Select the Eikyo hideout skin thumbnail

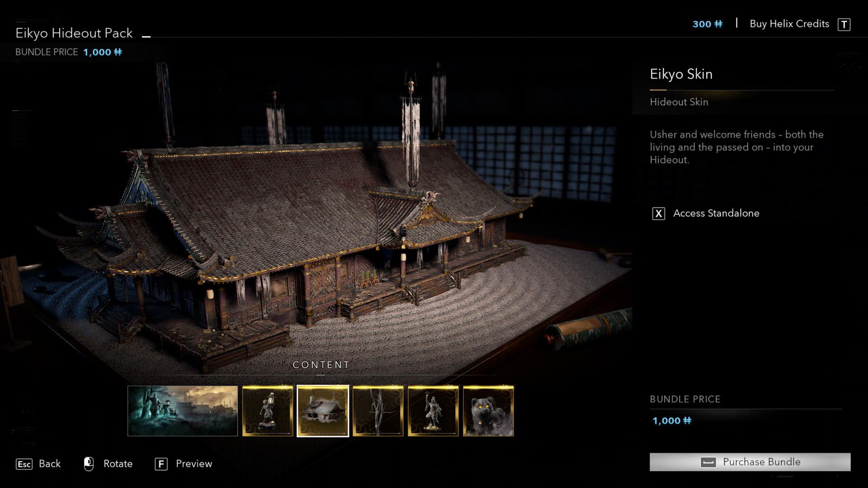coord(323,411)
